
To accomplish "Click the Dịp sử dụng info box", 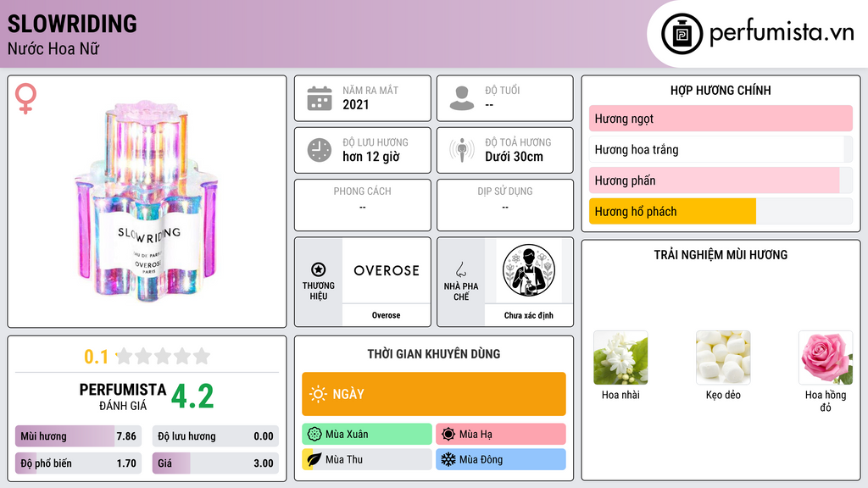I will 505,205.
